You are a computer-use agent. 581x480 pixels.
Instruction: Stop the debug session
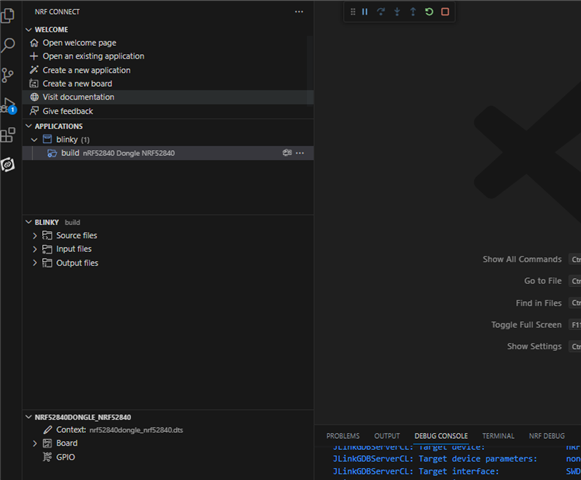(445, 12)
